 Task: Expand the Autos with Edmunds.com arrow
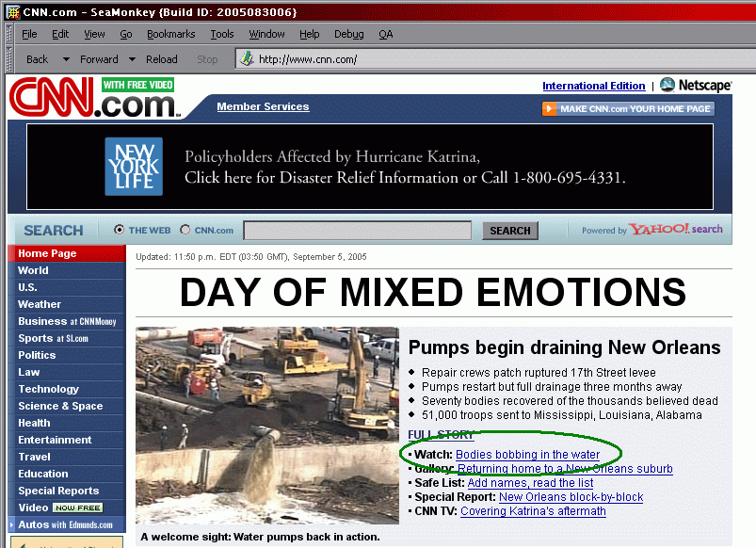pyautogui.click(x=11, y=524)
